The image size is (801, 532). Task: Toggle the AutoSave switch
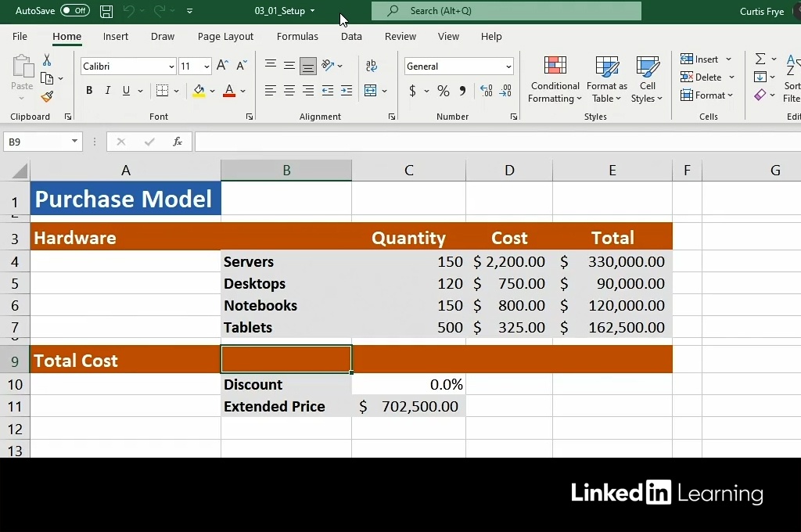coord(75,11)
